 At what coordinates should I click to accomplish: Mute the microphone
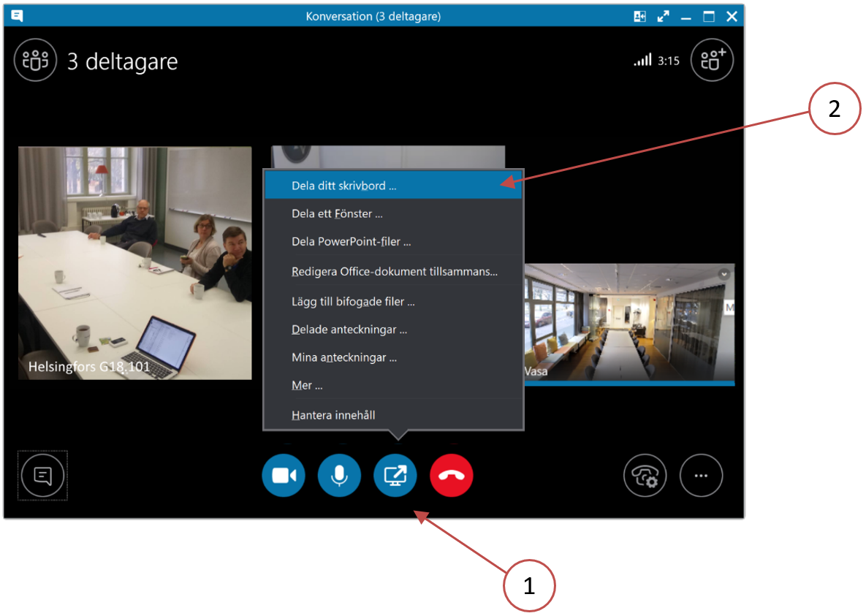(339, 476)
